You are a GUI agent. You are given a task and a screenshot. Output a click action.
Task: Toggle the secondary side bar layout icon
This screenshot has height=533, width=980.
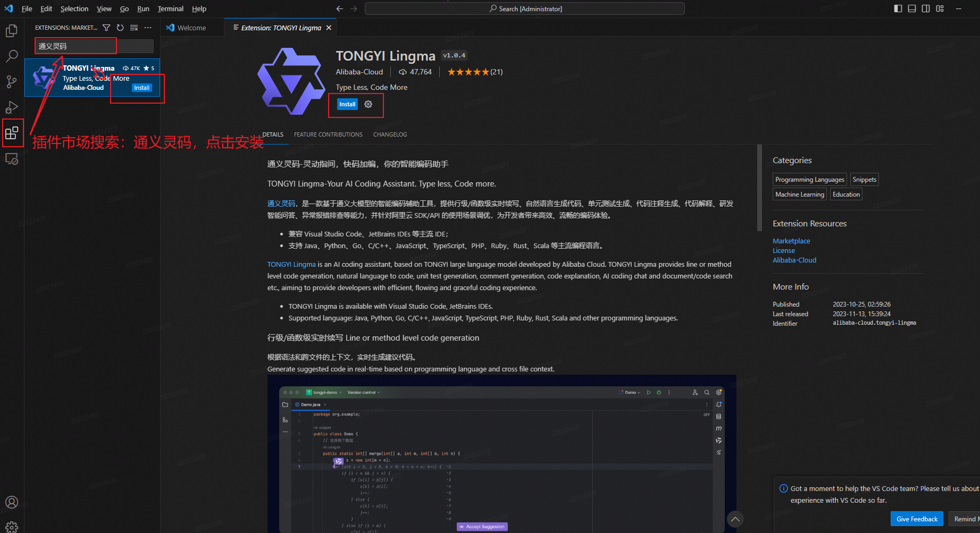pos(926,9)
